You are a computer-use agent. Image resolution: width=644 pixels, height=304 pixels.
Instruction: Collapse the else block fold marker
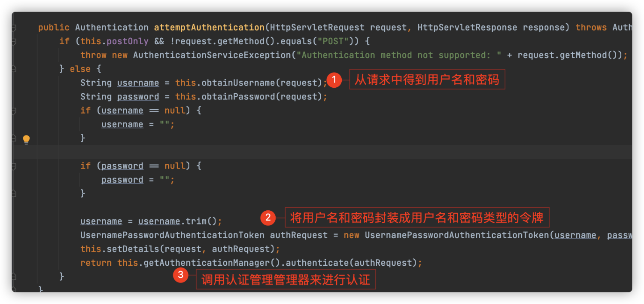point(14,69)
